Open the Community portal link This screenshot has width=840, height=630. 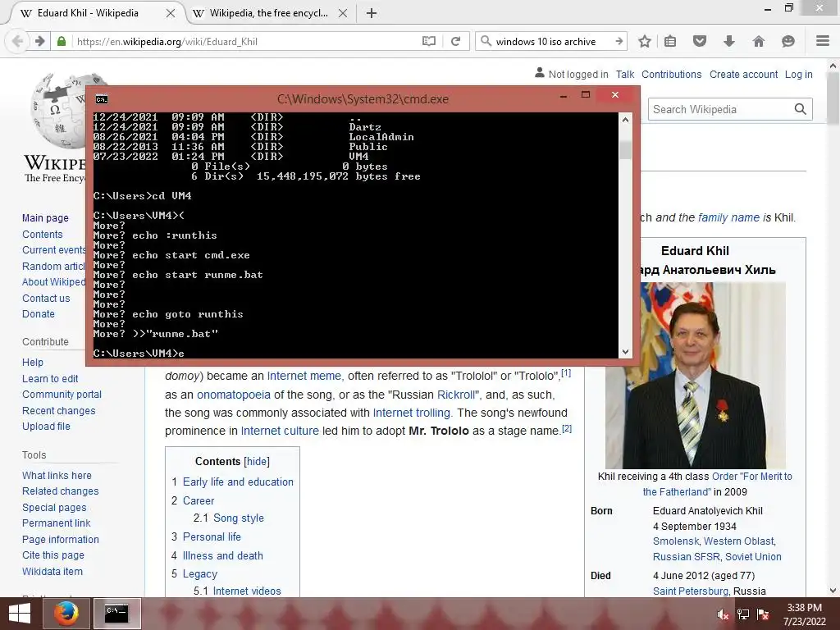point(62,395)
